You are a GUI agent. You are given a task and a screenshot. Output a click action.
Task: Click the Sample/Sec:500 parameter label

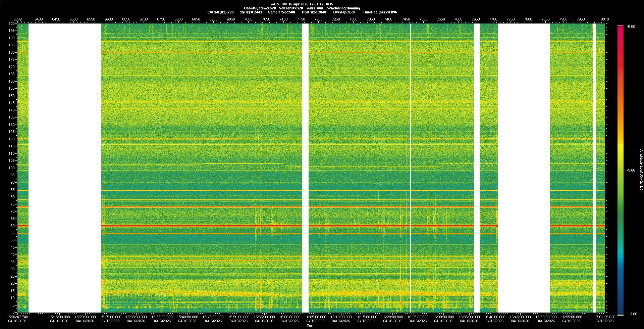[281, 12]
